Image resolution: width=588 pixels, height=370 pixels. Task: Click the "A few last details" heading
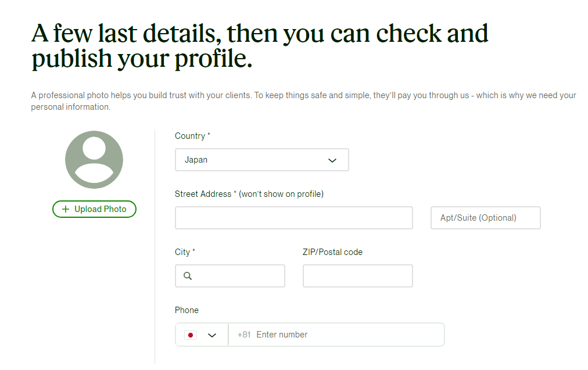point(260,46)
